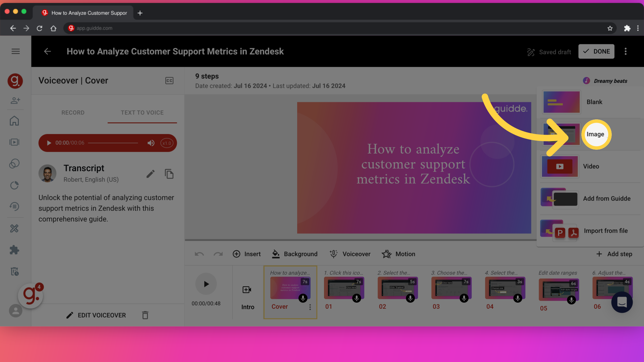Seek along the voiceover audio progress bar
The width and height of the screenshot is (644, 362).
pyautogui.click(x=113, y=143)
